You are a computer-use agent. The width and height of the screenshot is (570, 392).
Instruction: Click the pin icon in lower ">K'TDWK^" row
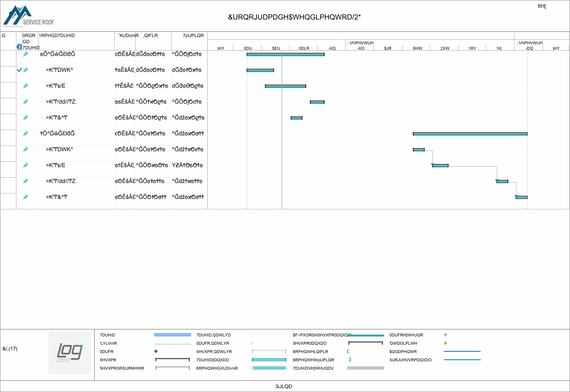point(26,149)
